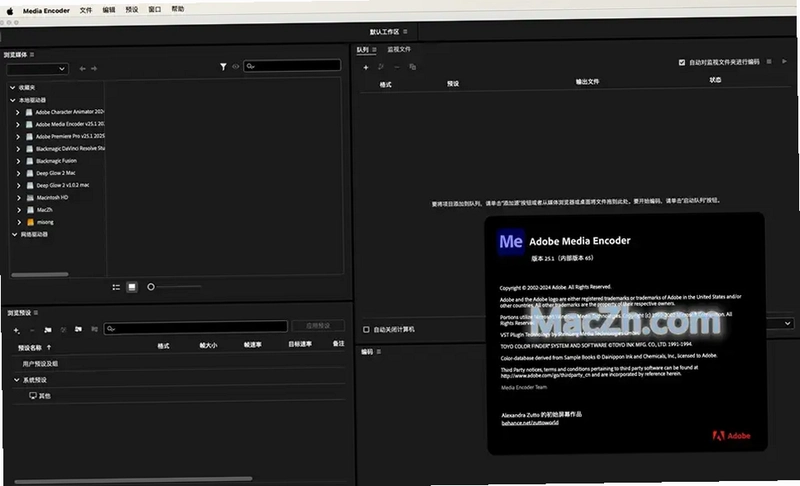Click the forward arrow in media browser
This screenshot has width=800, height=486.
pos(94,68)
